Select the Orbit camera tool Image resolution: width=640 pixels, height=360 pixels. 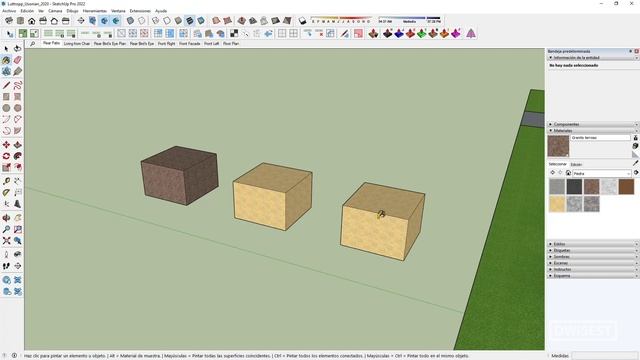click(x=6, y=218)
